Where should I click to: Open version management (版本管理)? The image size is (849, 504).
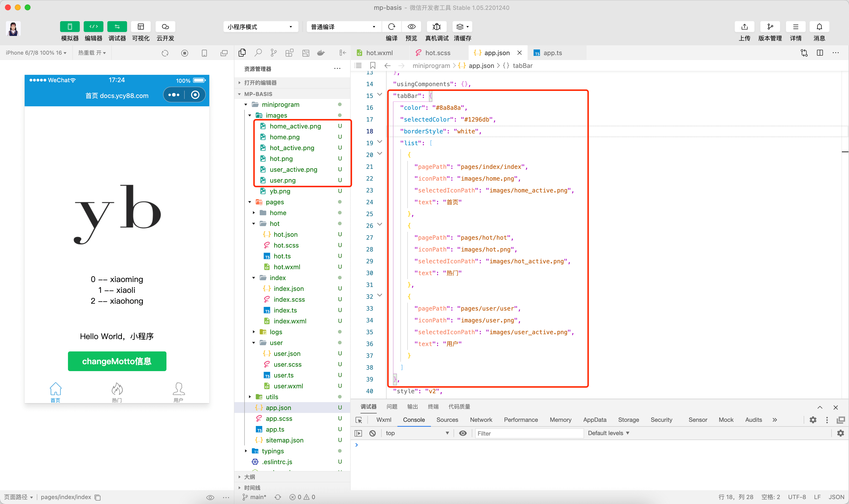click(x=770, y=27)
